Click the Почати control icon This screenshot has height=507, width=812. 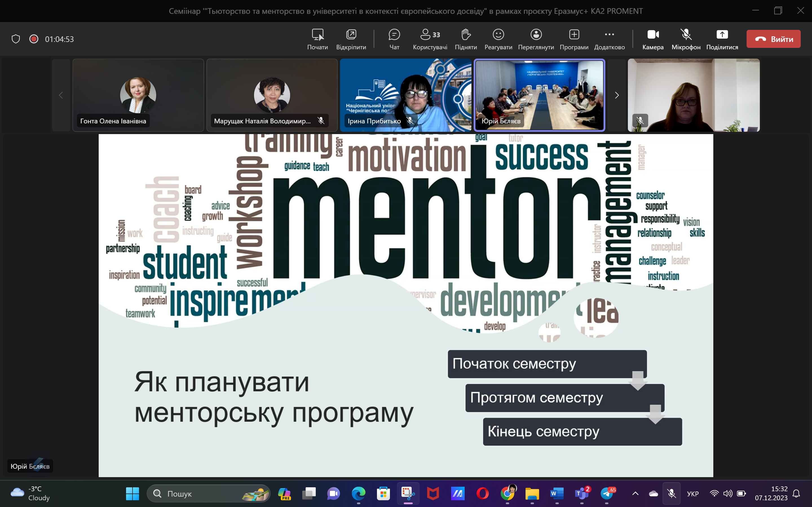(x=317, y=39)
